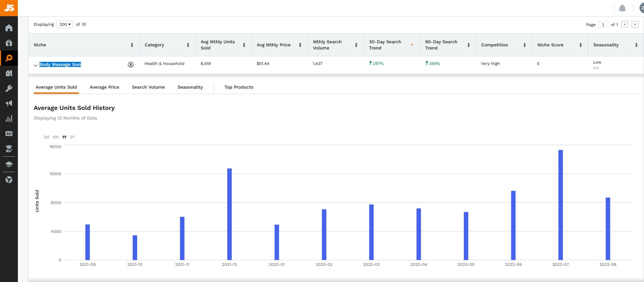Collapse the Body Massage Gun row
This screenshot has width=644, height=282.
click(35, 65)
